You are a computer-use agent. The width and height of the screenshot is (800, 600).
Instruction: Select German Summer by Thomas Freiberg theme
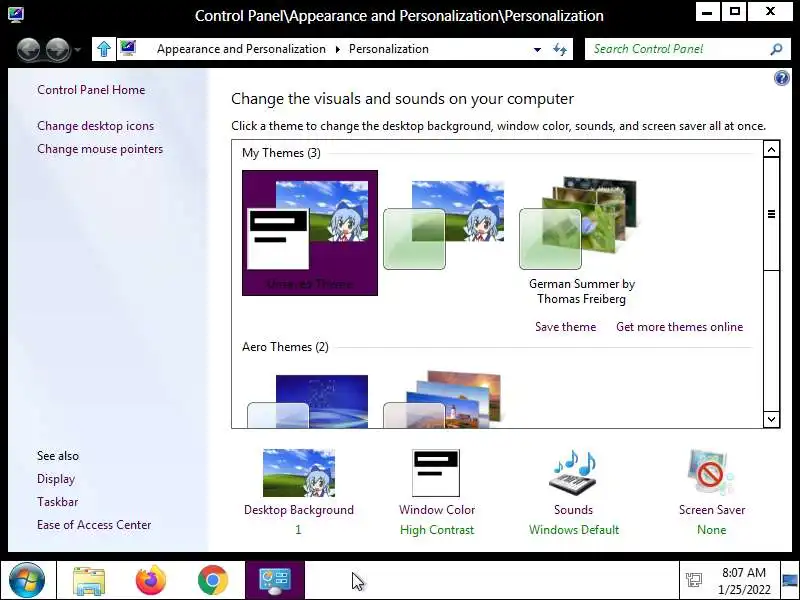pos(581,240)
